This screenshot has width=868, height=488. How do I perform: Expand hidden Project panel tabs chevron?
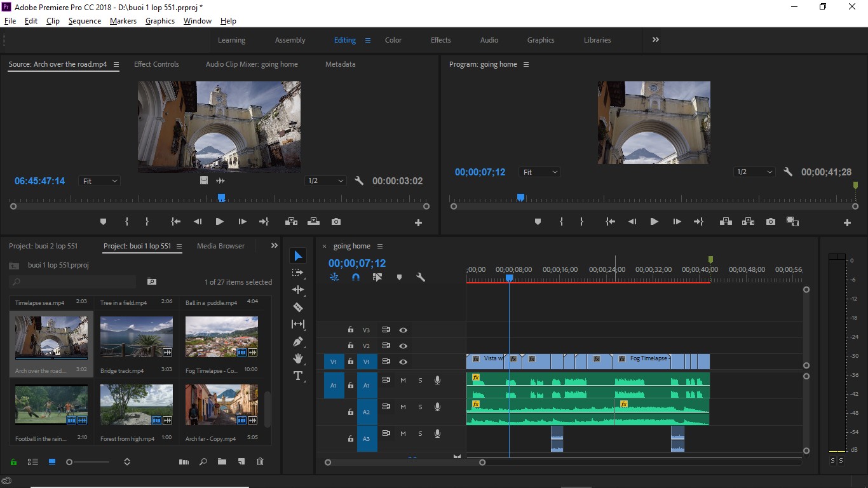(275, 246)
